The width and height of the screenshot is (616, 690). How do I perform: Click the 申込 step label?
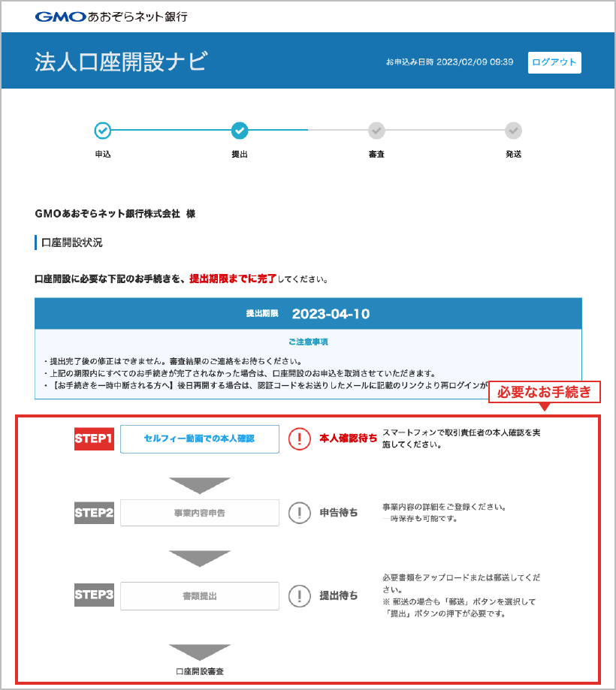pyautogui.click(x=103, y=154)
